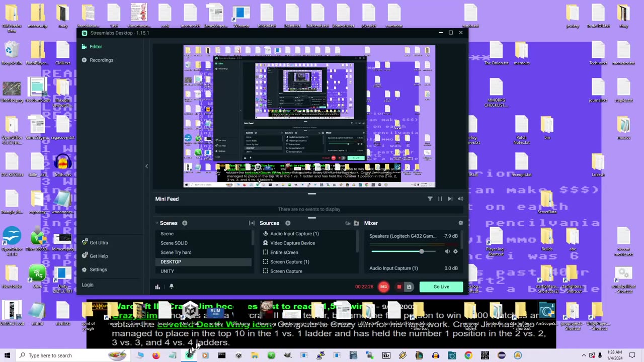The image size is (644, 362).
Task: Open Google Chrome from the taskbar
Action: 468,355
